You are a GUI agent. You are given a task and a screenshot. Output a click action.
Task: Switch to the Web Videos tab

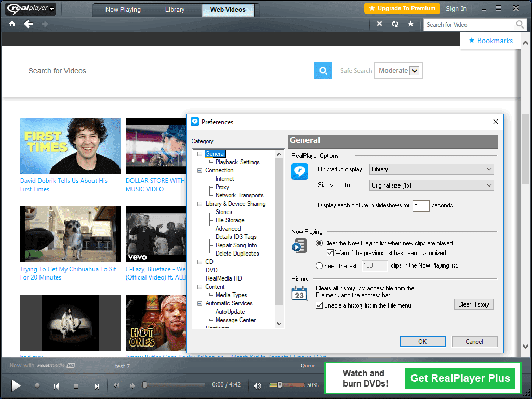[x=228, y=10]
